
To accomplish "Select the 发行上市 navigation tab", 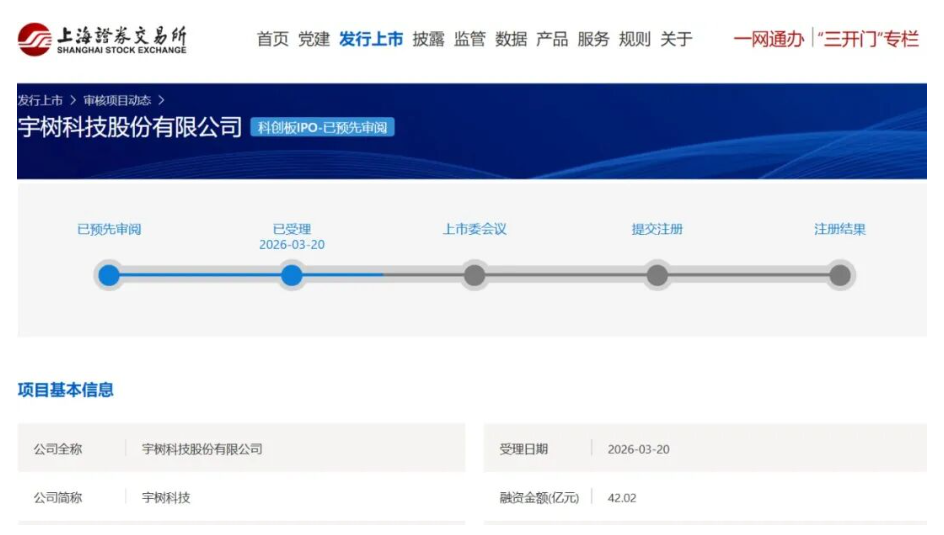I will point(371,39).
